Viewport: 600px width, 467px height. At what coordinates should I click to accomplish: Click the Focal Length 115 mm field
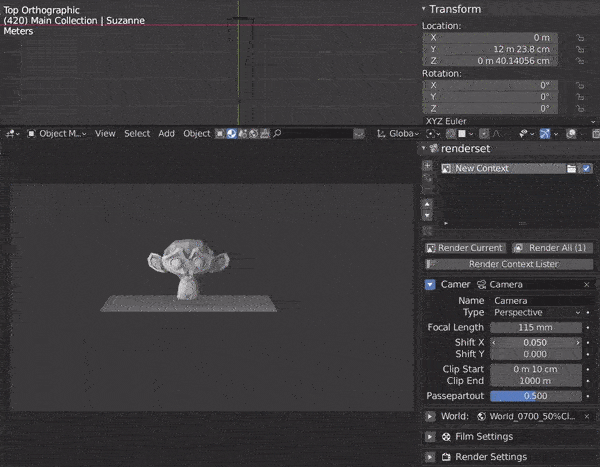[x=536, y=328]
